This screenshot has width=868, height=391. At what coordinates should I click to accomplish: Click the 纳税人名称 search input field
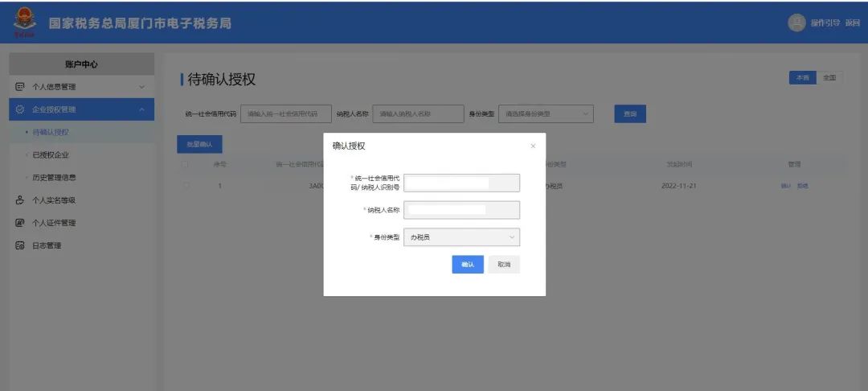[x=418, y=114]
